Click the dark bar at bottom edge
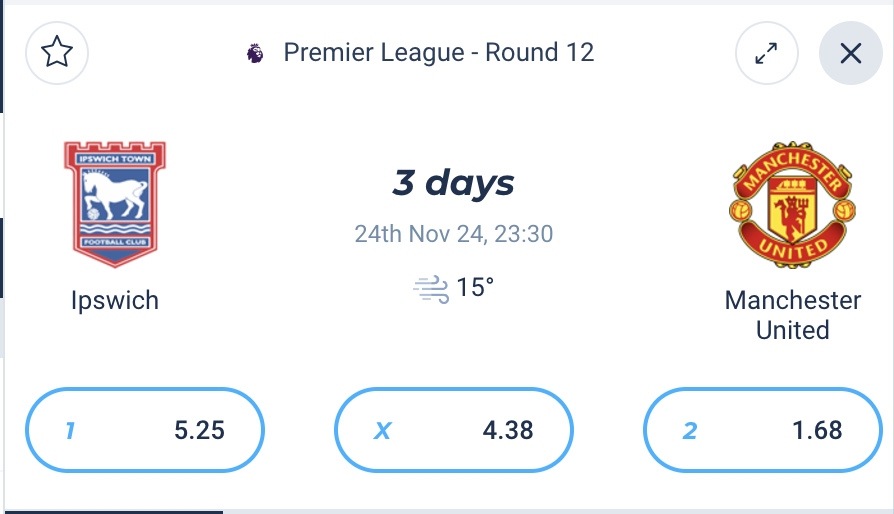The image size is (894, 514). (x=113, y=512)
